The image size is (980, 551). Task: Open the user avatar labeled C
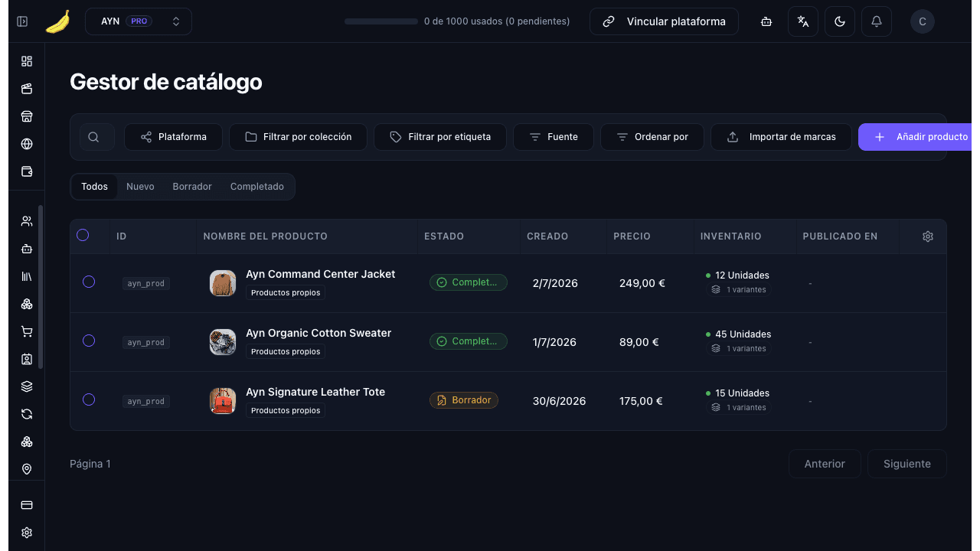tap(923, 21)
